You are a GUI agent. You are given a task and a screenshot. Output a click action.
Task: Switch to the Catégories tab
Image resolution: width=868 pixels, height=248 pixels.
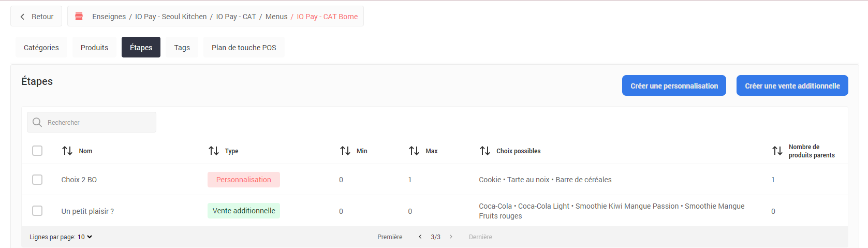pos(41,48)
